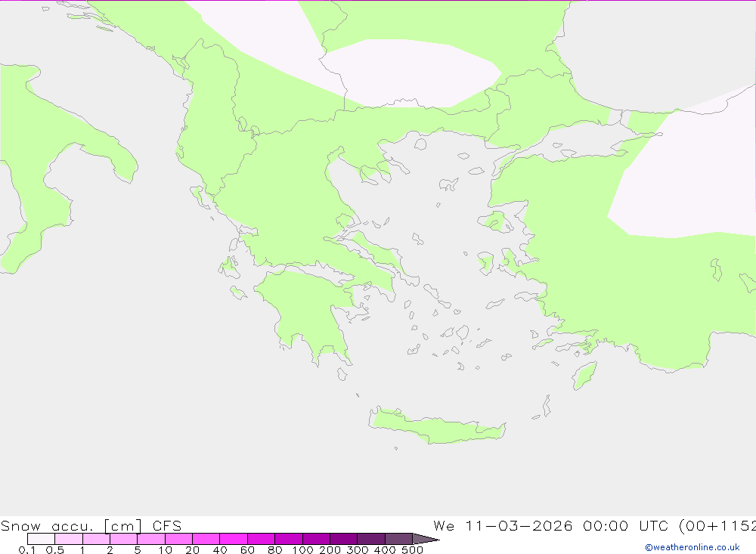The width and height of the screenshot is (756, 554).
Task: Click the '200' legend value label
Action: coord(330,550)
